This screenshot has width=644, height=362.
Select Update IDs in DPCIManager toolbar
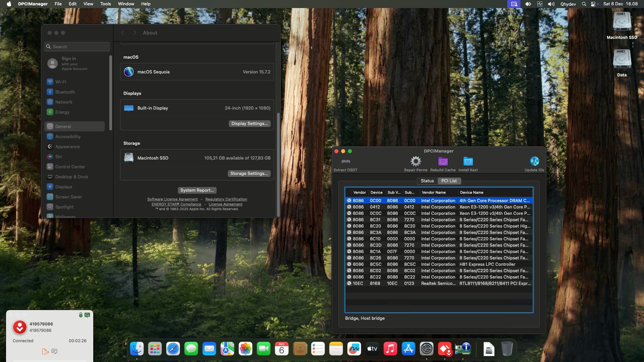click(534, 162)
